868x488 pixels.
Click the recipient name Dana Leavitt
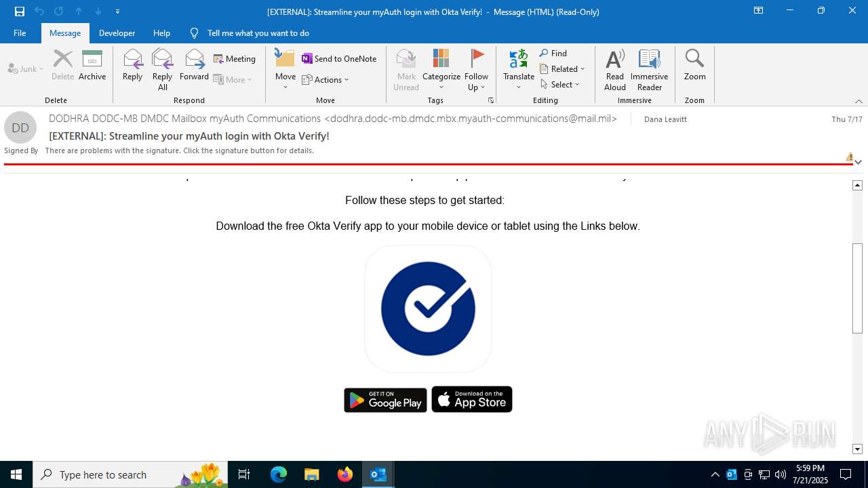[665, 119]
